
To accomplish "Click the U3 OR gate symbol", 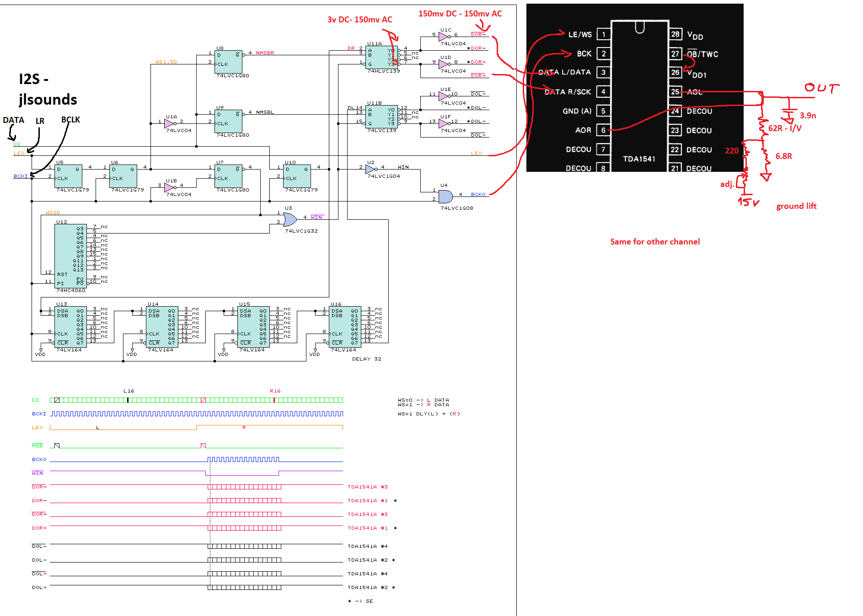I will pyautogui.click(x=290, y=219).
